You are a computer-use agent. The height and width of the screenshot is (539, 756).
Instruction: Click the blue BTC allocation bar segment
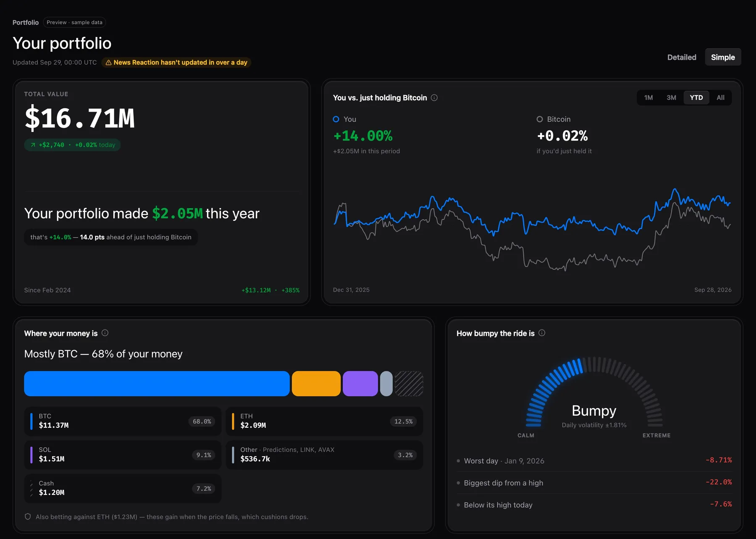tap(157, 384)
